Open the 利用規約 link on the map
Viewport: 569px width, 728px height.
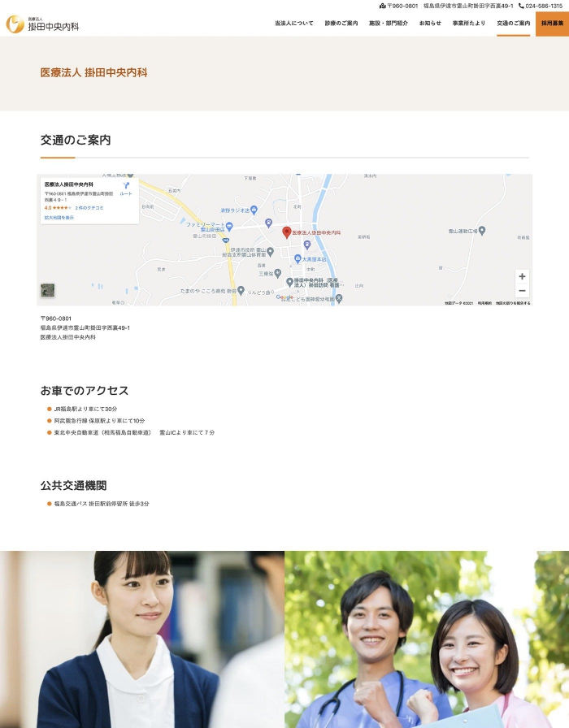point(484,303)
